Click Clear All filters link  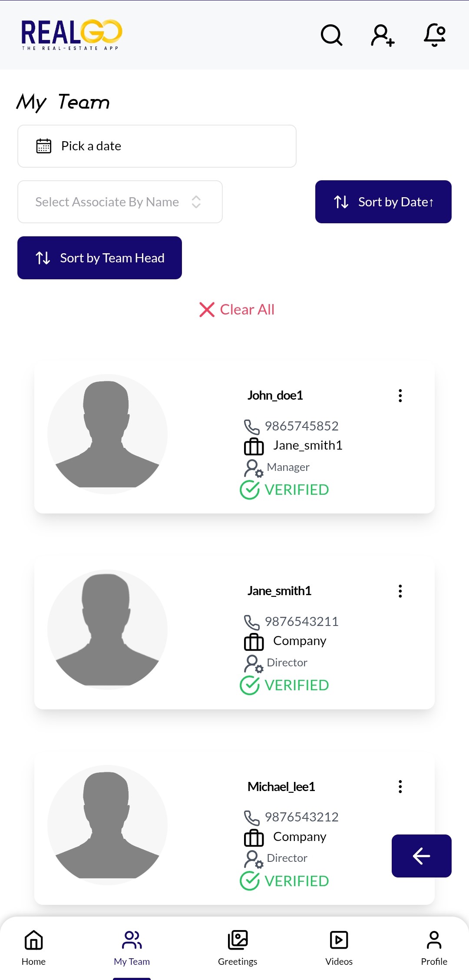tap(237, 310)
